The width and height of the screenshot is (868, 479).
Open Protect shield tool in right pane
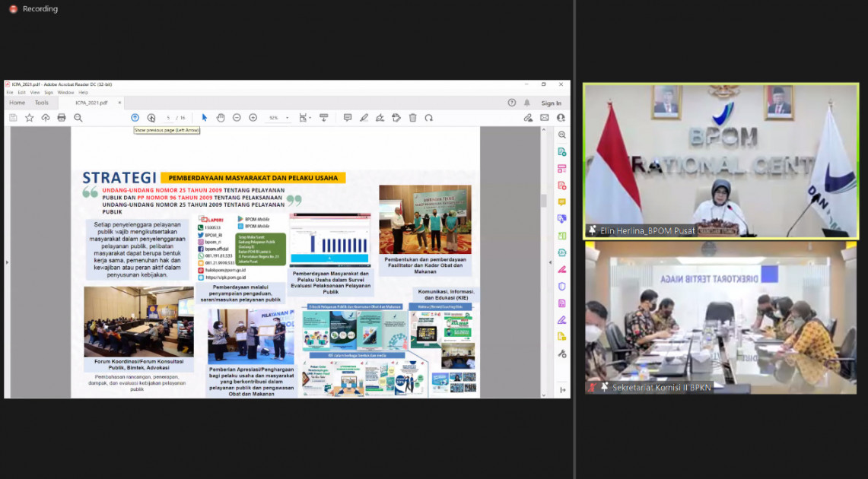[x=561, y=286]
